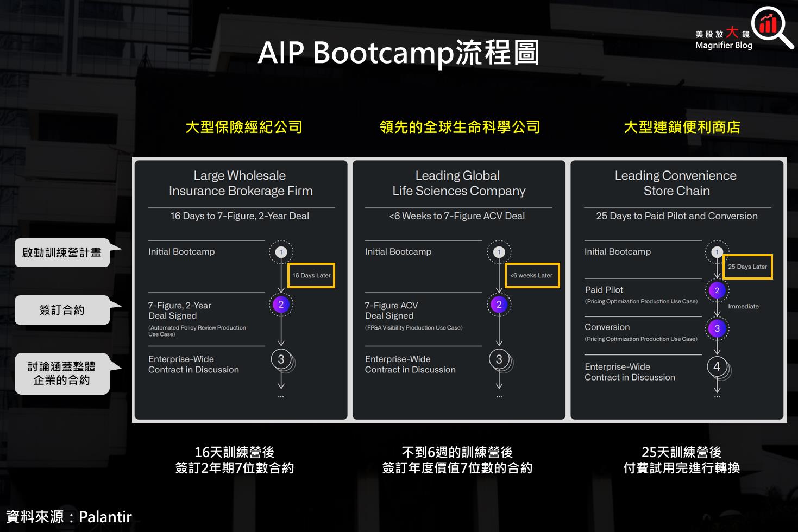Click purple step 2 Paid Pilot circle
The width and height of the screenshot is (798, 532).
click(x=717, y=290)
